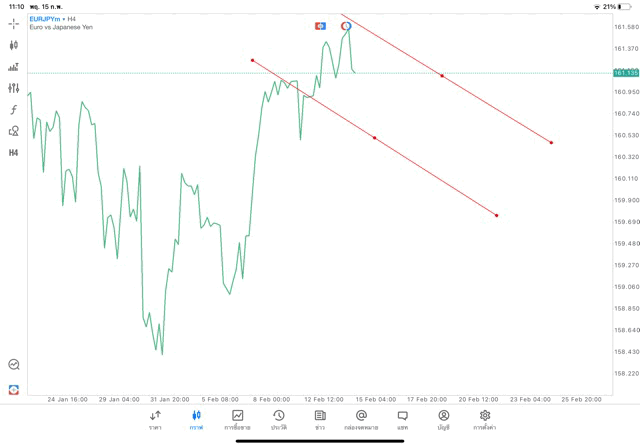Open the บัญชี (Accounts) tab

coord(443,419)
